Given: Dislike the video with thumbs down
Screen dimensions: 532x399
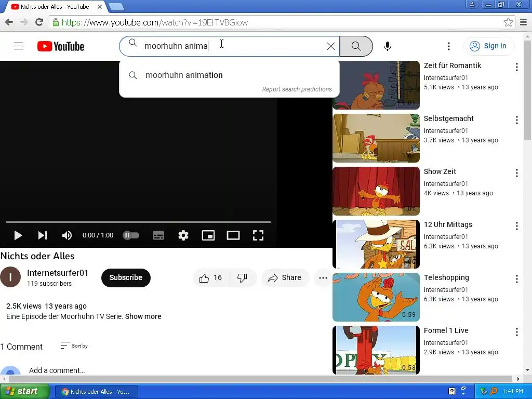Looking at the screenshot, I should click(x=242, y=278).
